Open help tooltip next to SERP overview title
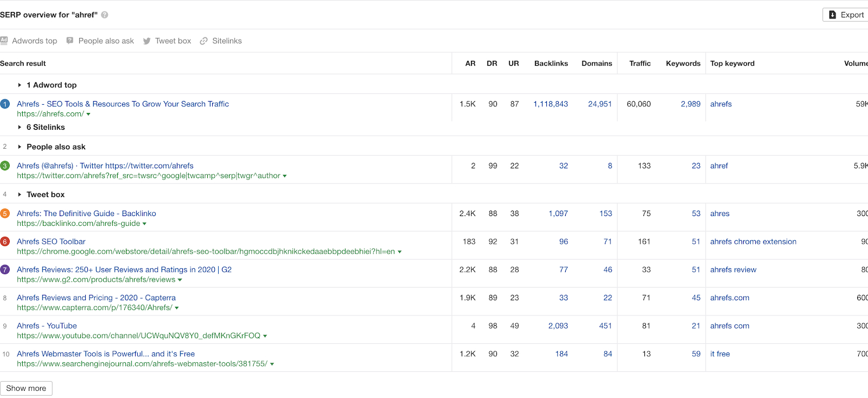The width and height of the screenshot is (868, 398). pos(105,15)
